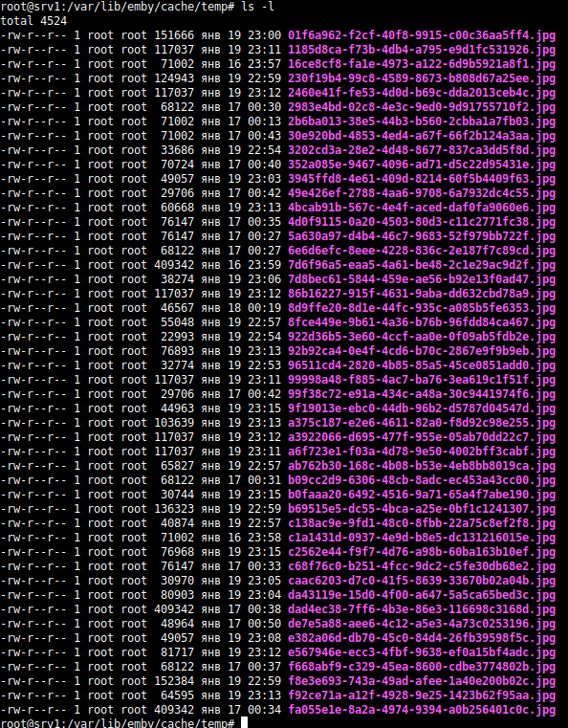Select file 16ce8cf8-fa1e-4973-a122-6d9b5921a8f1.jpg
The width and height of the screenshot is (568, 728).
pos(422,64)
